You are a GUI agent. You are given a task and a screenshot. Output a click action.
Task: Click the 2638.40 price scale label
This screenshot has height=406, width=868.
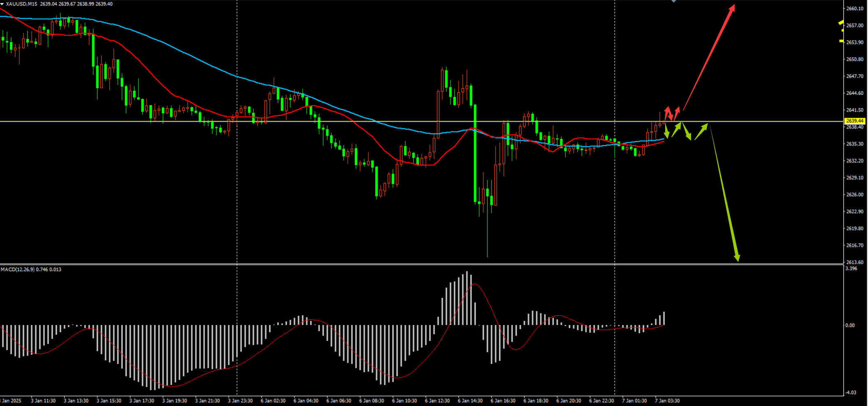(855, 127)
